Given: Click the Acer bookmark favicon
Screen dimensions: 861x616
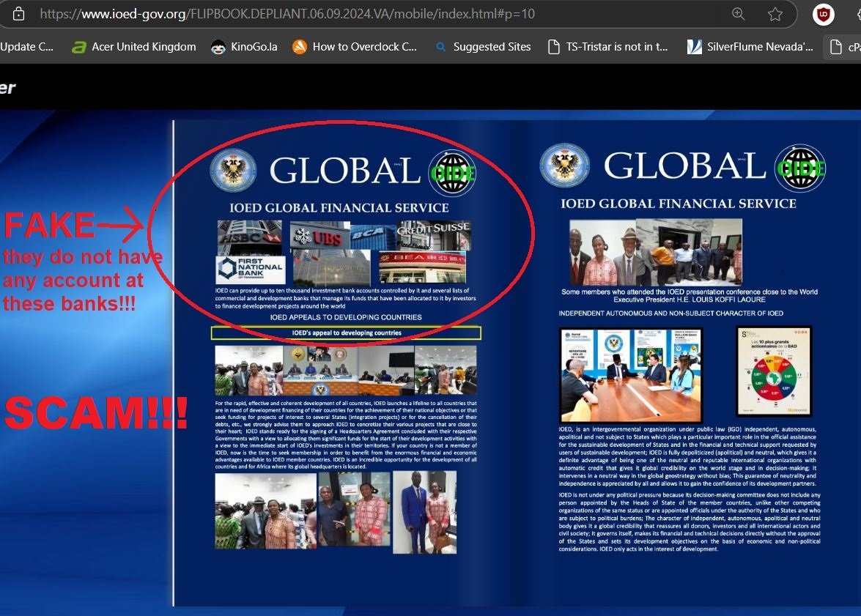Looking at the screenshot, I should pyautogui.click(x=79, y=47).
